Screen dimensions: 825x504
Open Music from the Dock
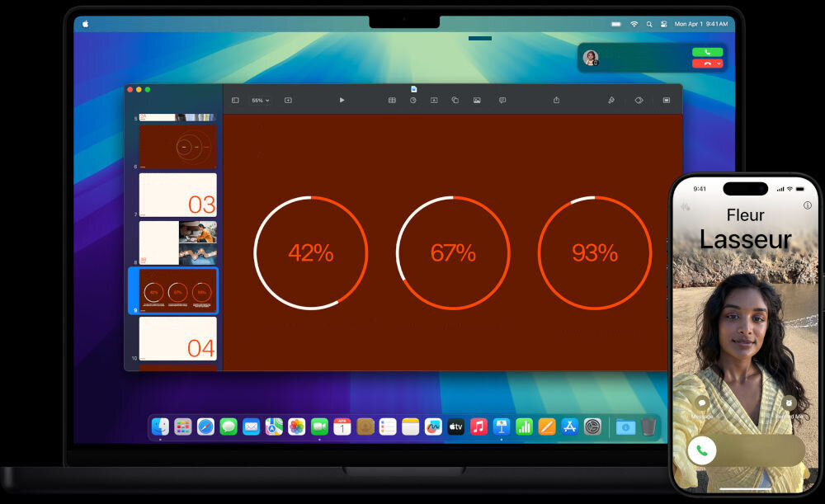(478, 426)
